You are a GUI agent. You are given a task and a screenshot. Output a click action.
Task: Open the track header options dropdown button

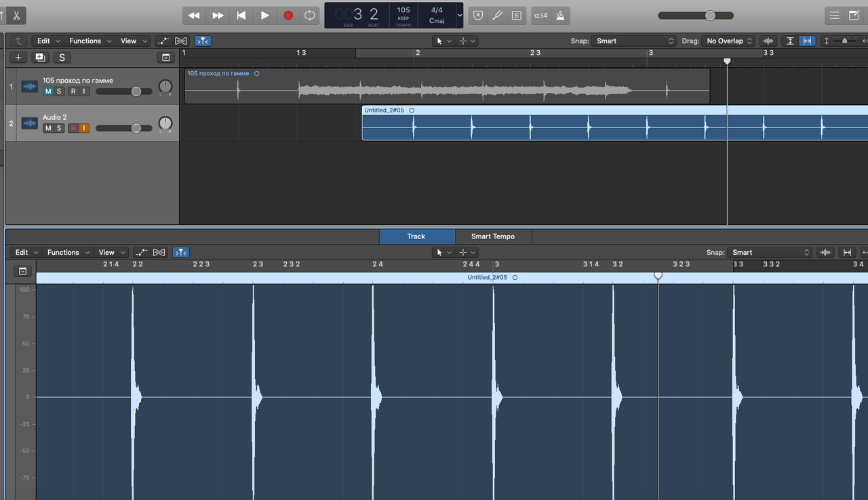pos(165,58)
